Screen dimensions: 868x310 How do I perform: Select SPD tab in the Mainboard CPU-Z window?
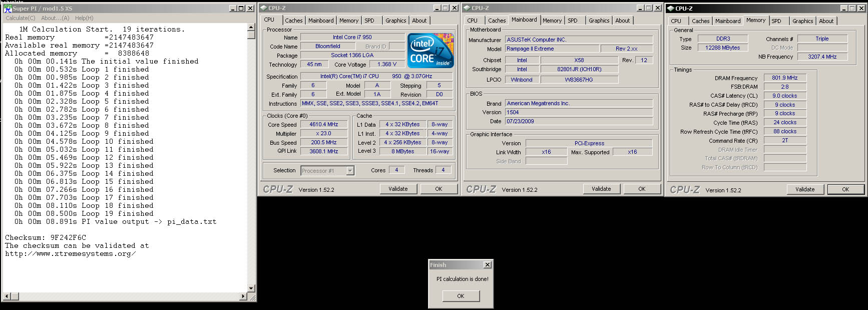573,21
